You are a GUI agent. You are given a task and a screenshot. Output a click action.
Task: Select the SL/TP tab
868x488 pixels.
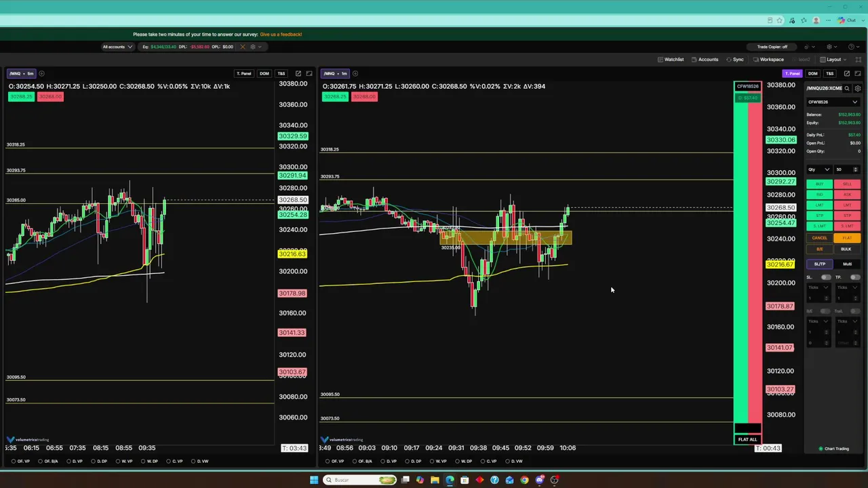coord(820,264)
